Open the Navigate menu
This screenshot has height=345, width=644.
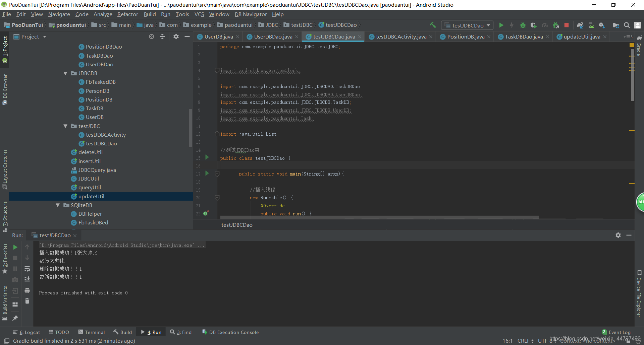coord(59,14)
